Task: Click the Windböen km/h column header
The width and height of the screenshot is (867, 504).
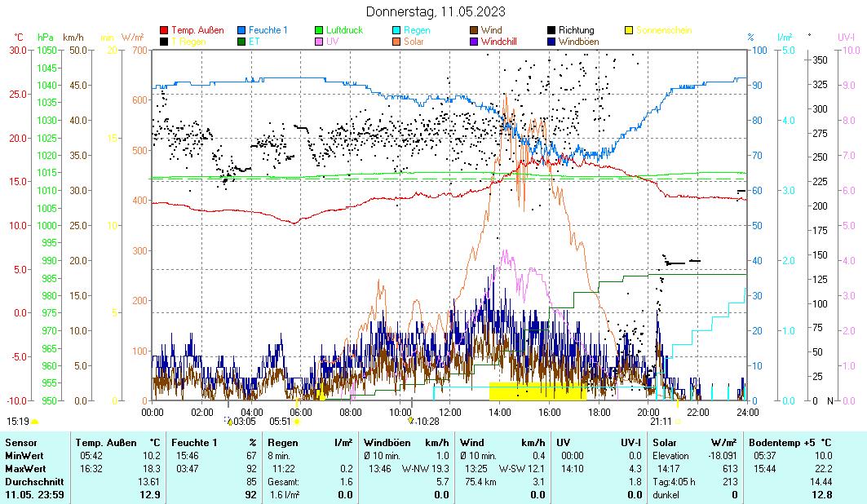Action: 406,442
